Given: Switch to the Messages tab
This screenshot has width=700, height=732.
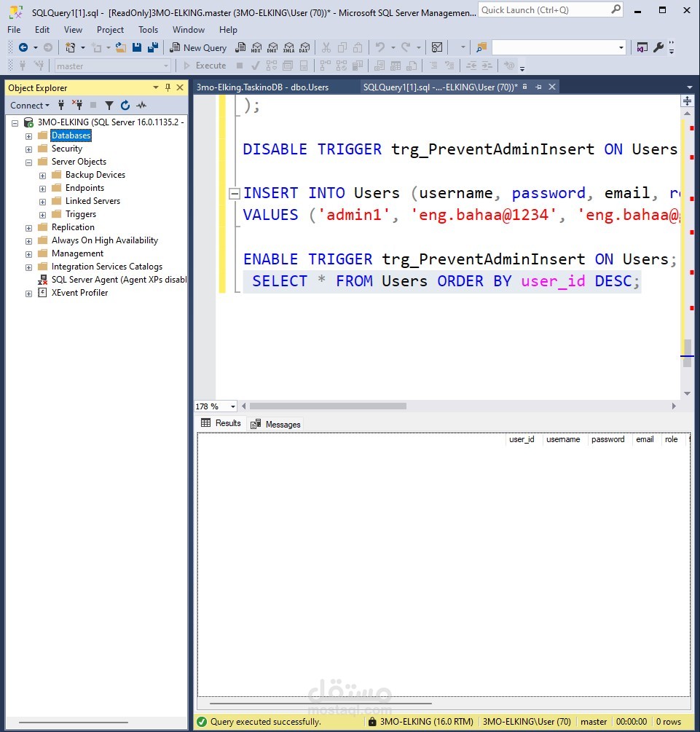Looking at the screenshot, I should [x=276, y=424].
